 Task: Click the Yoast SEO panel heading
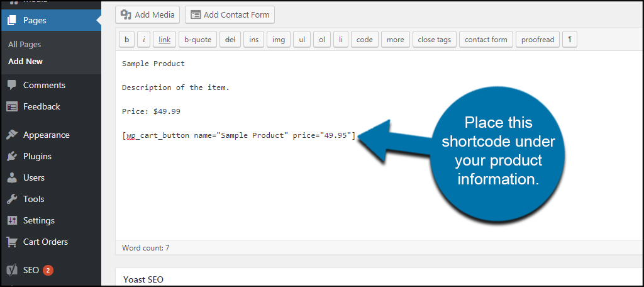pos(143,279)
